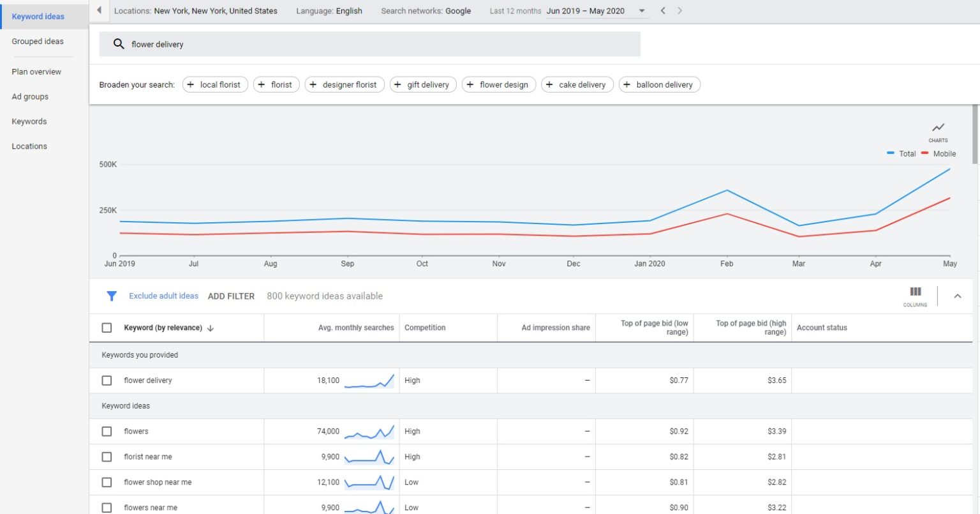Open the filter funnel icon
The height and width of the screenshot is (514, 980).
pyautogui.click(x=112, y=296)
